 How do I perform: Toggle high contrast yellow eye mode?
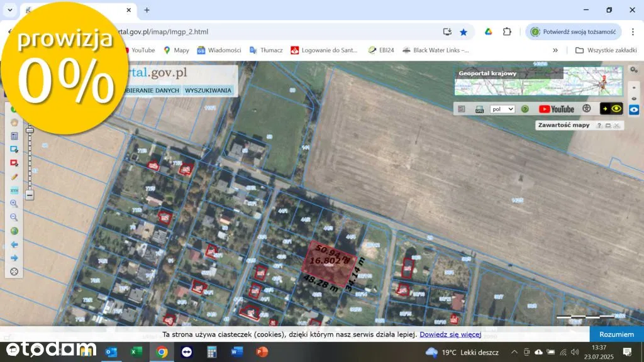pyautogui.click(x=611, y=109)
